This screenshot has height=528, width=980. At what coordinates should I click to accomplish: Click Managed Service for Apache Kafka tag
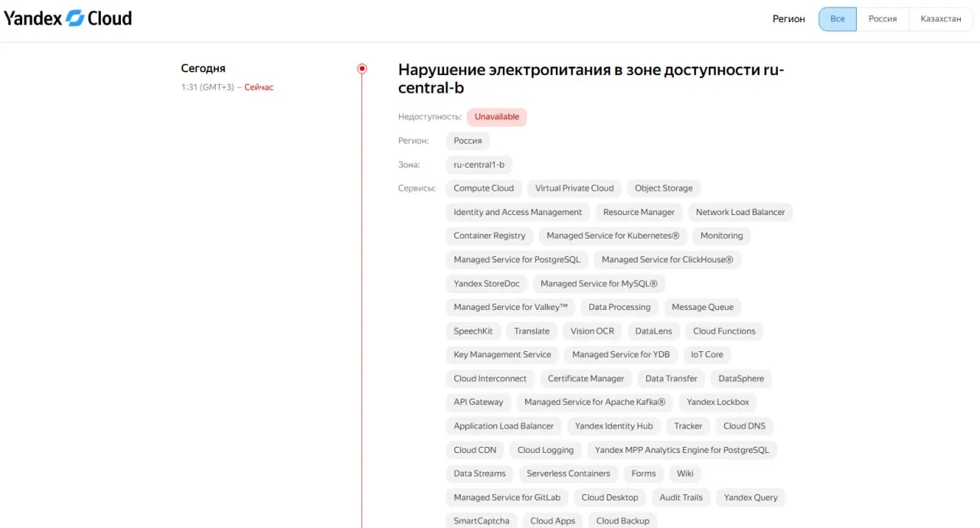tap(595, 402)
